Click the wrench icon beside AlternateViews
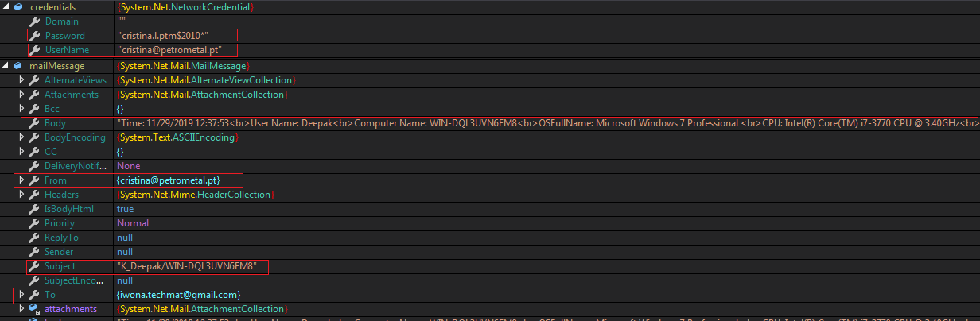This screenshot has height=321, width=980. pyautogui.click(x=34, y=80)
